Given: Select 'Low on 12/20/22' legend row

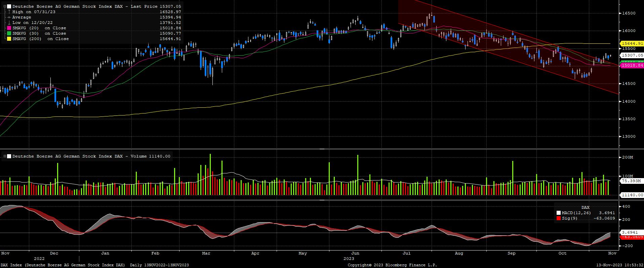Looking at the screenshot, I should click(x=32, y=23).
